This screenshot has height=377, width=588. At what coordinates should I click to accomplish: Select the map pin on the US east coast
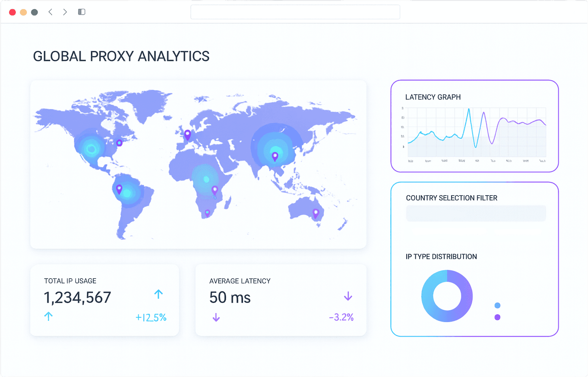[119, 143]
